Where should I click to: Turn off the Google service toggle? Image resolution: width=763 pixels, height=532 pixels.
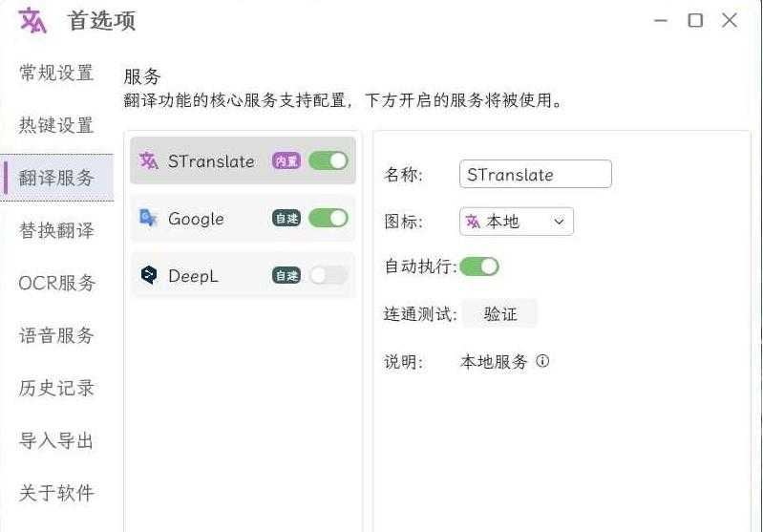[328, 218]
